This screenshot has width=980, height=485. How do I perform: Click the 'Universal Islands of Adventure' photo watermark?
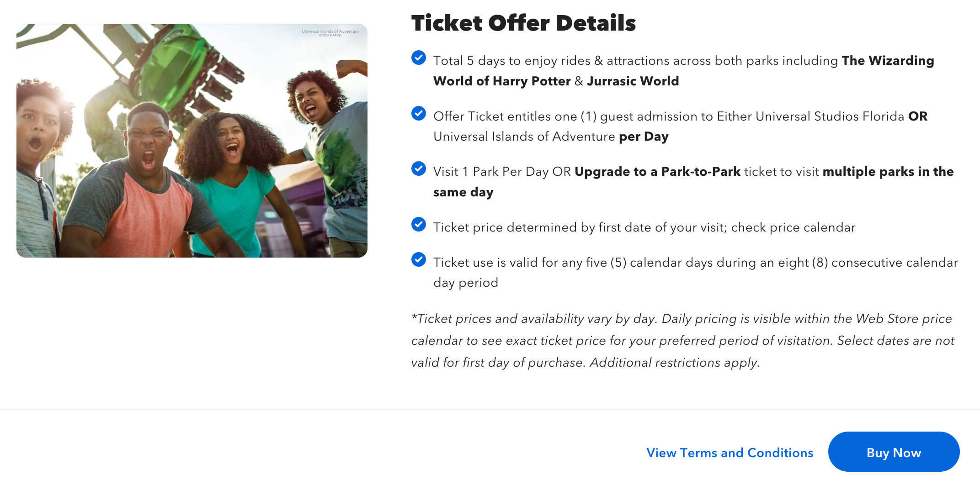(x=330, y=32)
